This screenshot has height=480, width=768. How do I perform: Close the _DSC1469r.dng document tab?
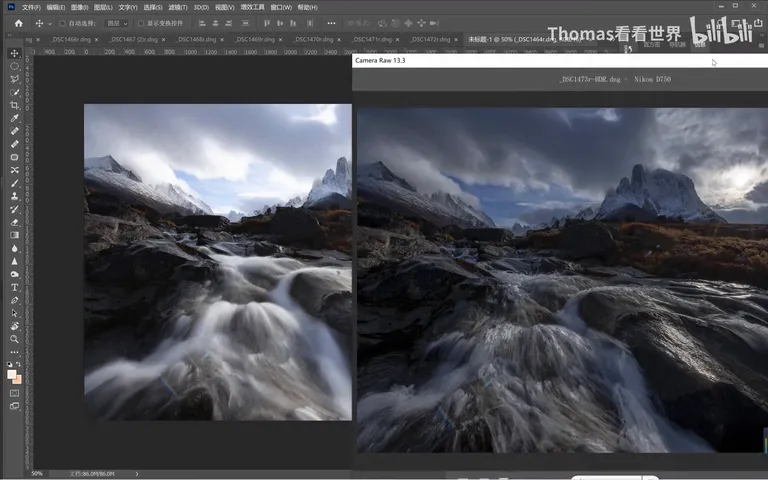click(281, 40)
